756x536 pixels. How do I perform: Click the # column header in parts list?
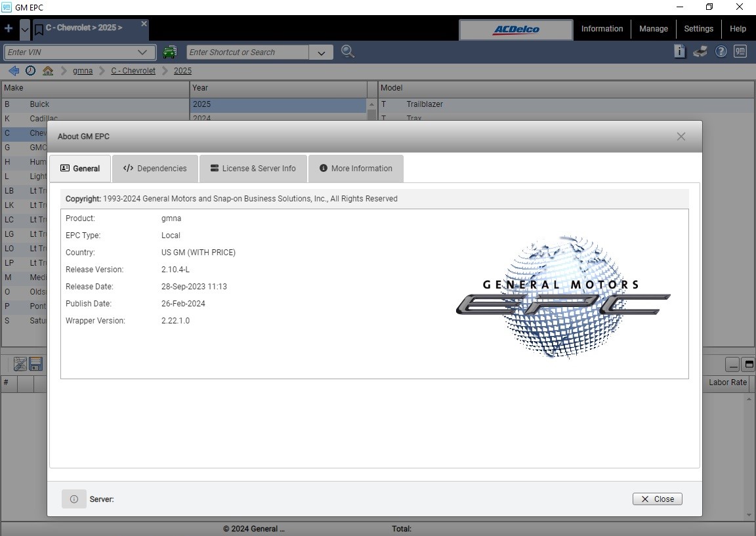[x=9, y=382]
